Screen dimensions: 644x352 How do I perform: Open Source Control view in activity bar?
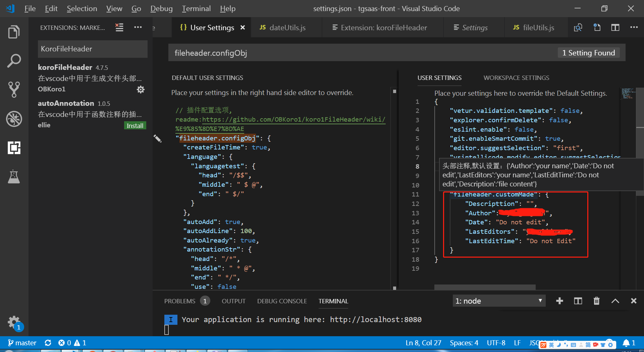[x=14, y=90]
